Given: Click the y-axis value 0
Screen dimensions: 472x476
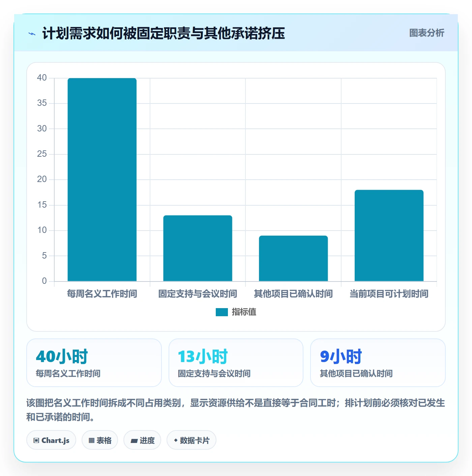Looking at the screenshot, I should pyautogui.click(x=44, y=281).
